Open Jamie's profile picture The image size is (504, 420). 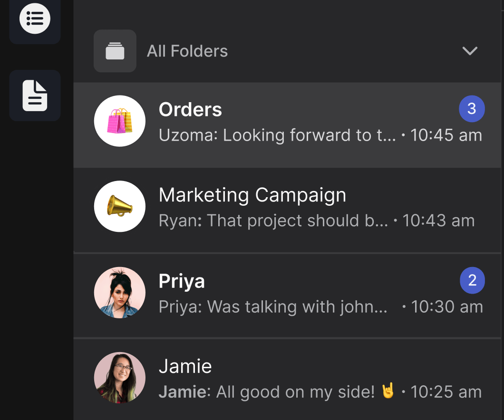120,378
